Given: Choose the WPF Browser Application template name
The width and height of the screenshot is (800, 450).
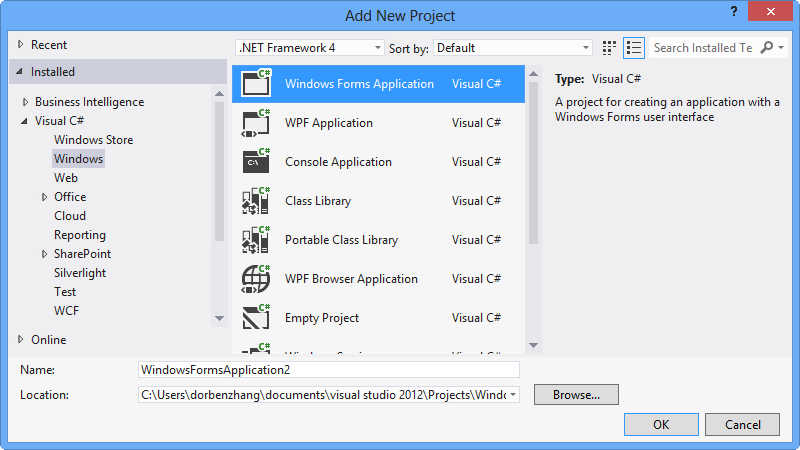Looking at the screenshot, I should pos(351,279).
